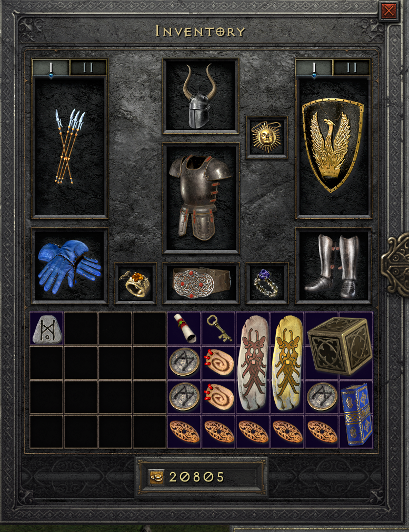The height and width of the screenshot is (532, 409).
Task: Select the skeleton key item
Action: pyautogui.click(x=220, y=328)
